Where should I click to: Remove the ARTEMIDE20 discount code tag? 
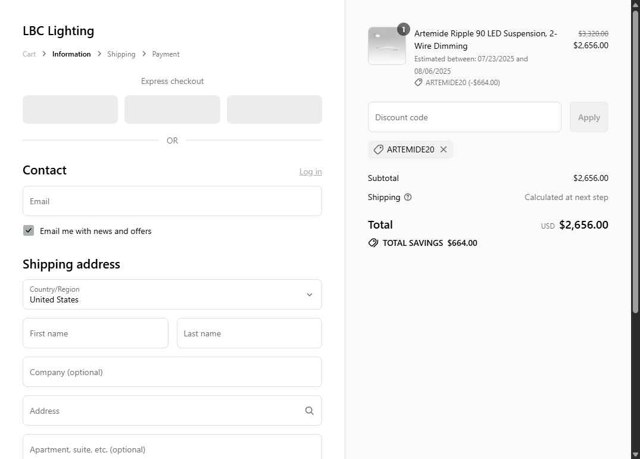(443, 150)
